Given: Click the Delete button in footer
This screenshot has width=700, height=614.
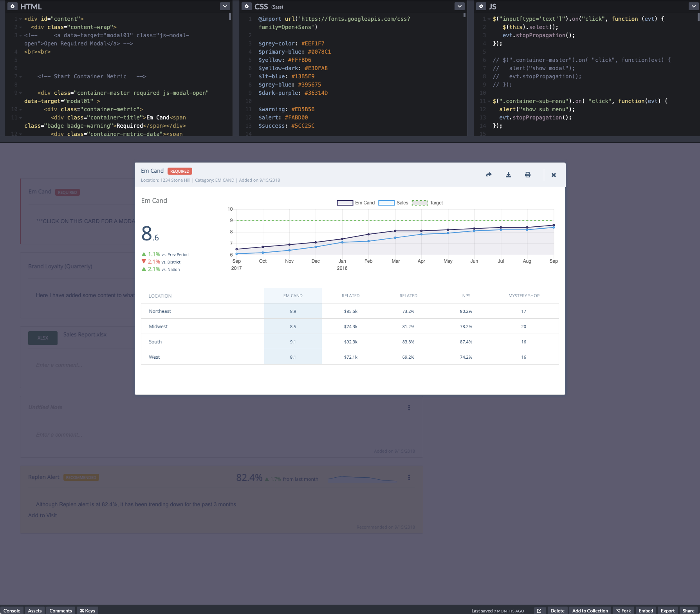Looking at the screenshot, I should pyautogui.click(x=557, y=610).
